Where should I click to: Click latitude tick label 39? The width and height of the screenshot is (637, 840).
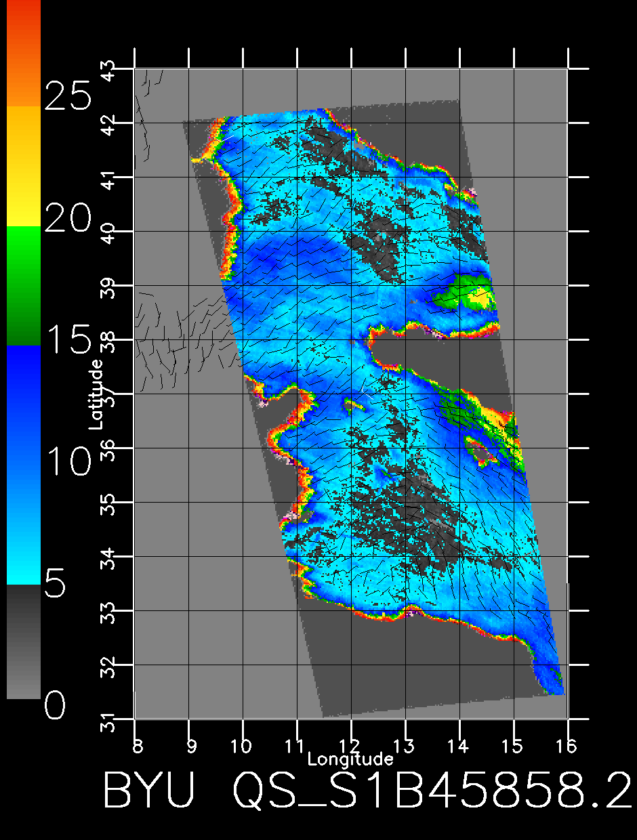pyautogui.click(x=108, y=286)
